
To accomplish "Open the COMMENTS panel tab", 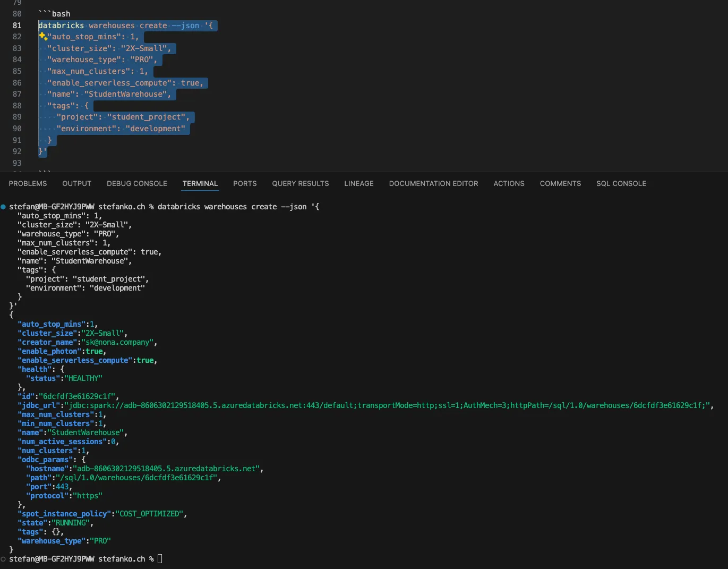I will point(560,183).
